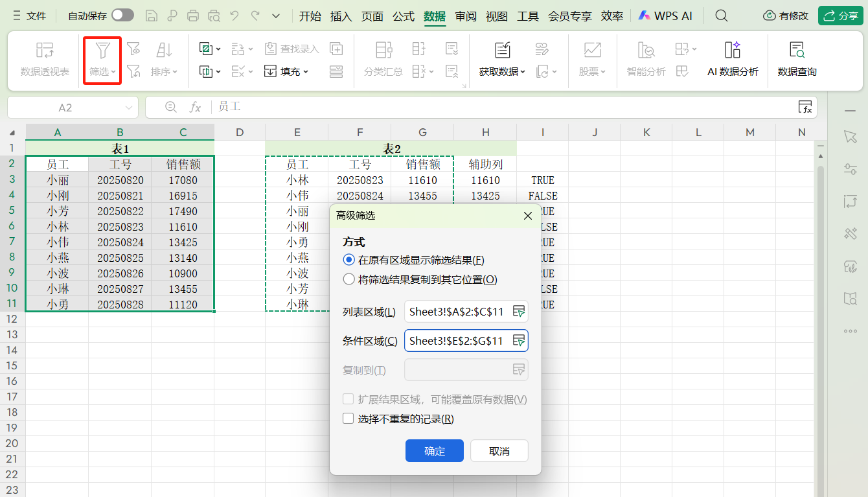Select column D header
This screenshot has height=497, width=868.
[x=240, y=132]
